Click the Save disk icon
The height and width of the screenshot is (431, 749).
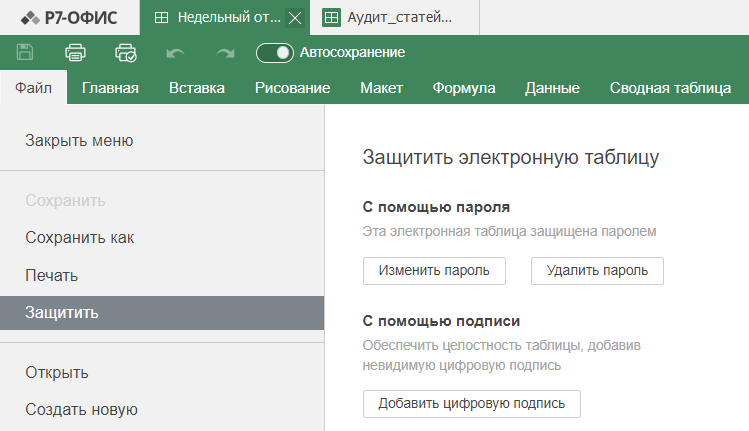25,52
